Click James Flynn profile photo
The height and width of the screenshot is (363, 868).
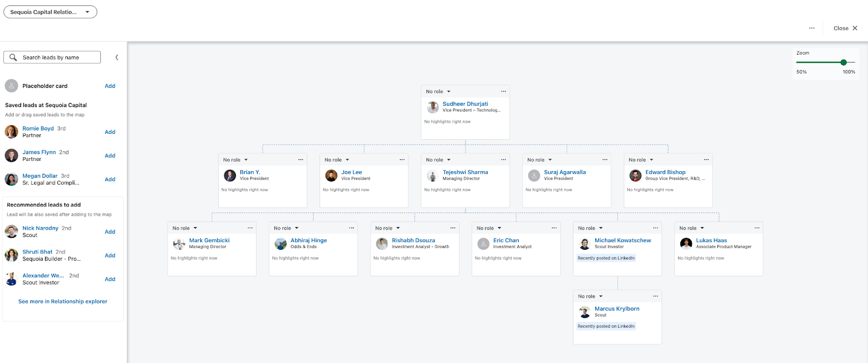[x=11, y=155]
